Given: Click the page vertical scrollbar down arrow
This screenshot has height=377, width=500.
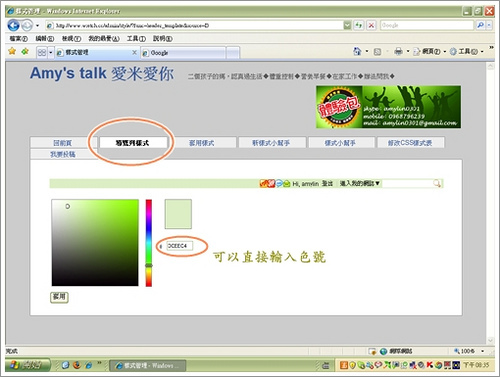Looking at the screenshot, I should click(490, 341).
